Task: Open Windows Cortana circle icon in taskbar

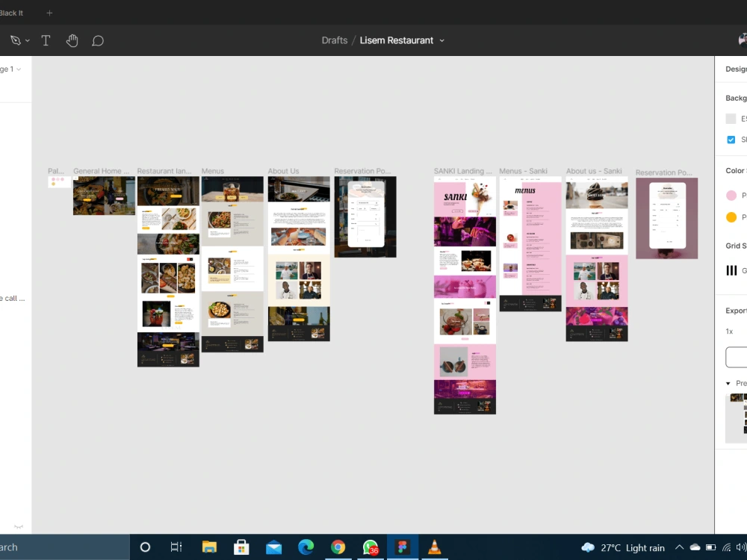Action: pyautogui.click(x=146, y=547)
